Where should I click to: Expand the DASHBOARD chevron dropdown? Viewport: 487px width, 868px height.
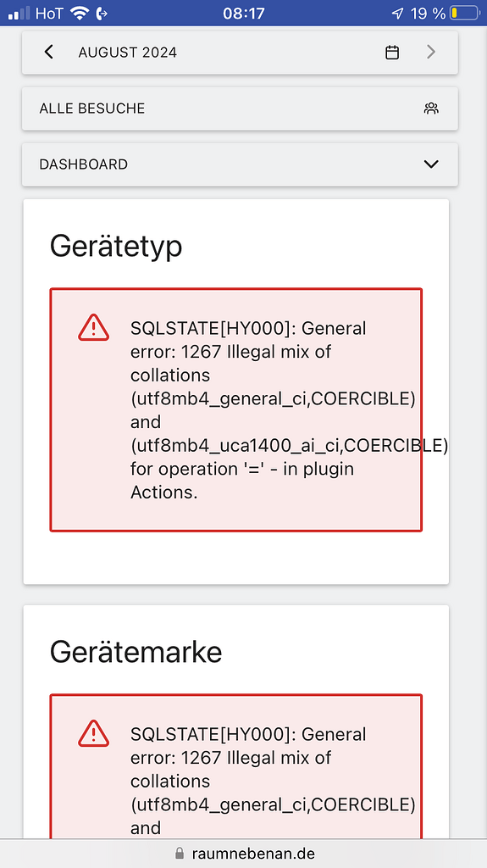click(430, 164)
